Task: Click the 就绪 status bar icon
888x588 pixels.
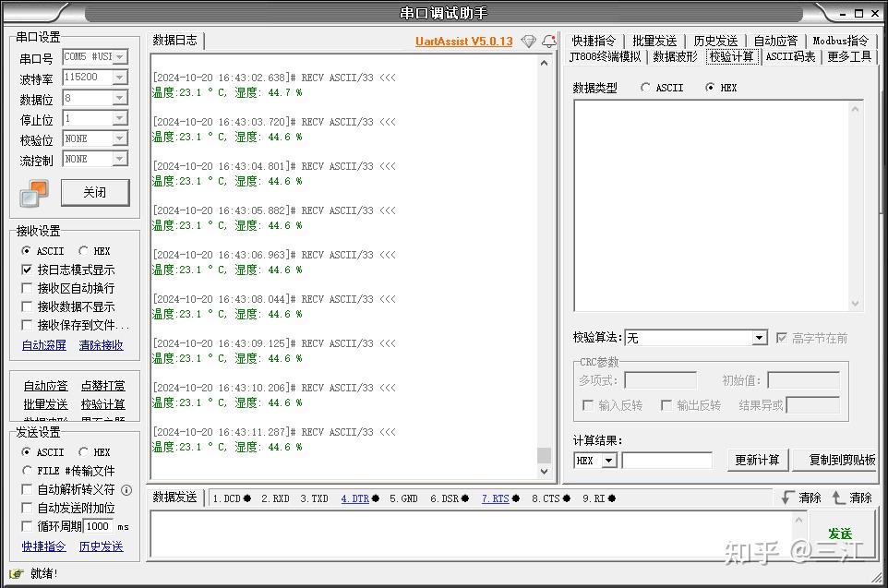Action: (x=17, y=574)
